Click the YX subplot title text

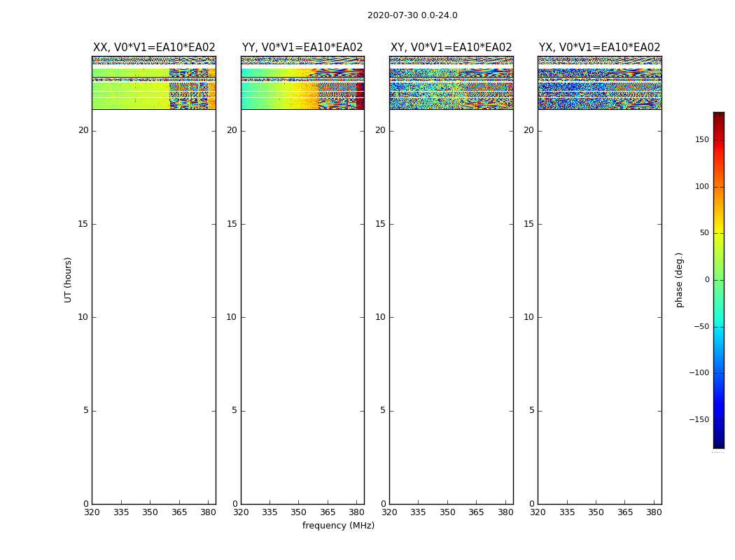pyautogui.click(x=599, y=48)
